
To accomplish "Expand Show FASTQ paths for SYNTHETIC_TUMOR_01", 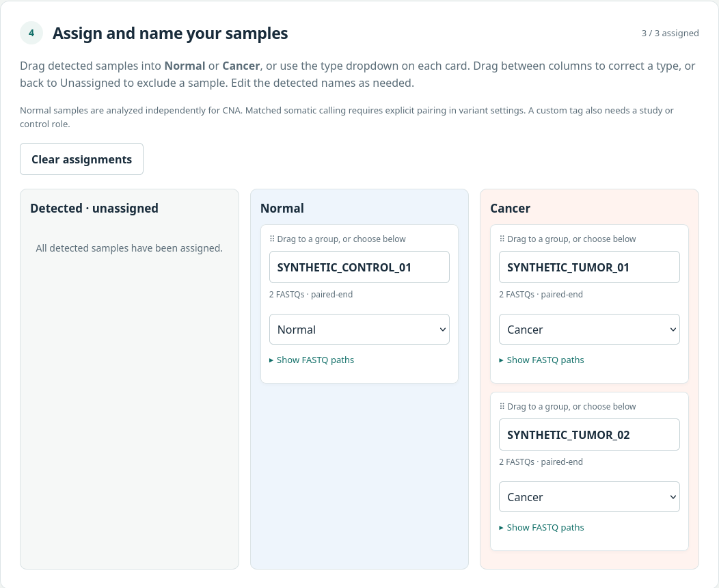I will 541,360.
